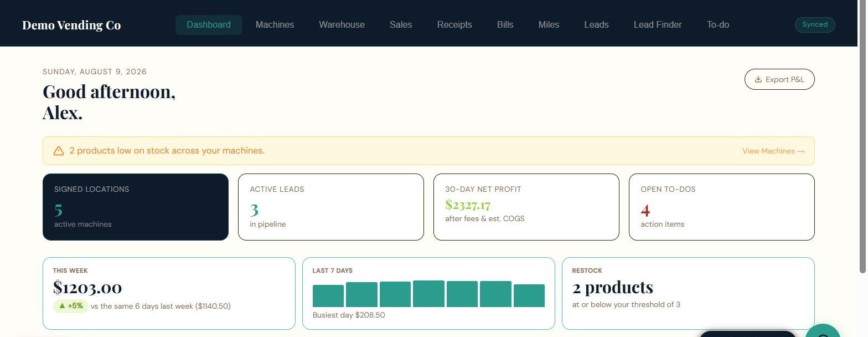Click the low stock warning triangle icon
This screenshot has height=337, width=868.
59,151
